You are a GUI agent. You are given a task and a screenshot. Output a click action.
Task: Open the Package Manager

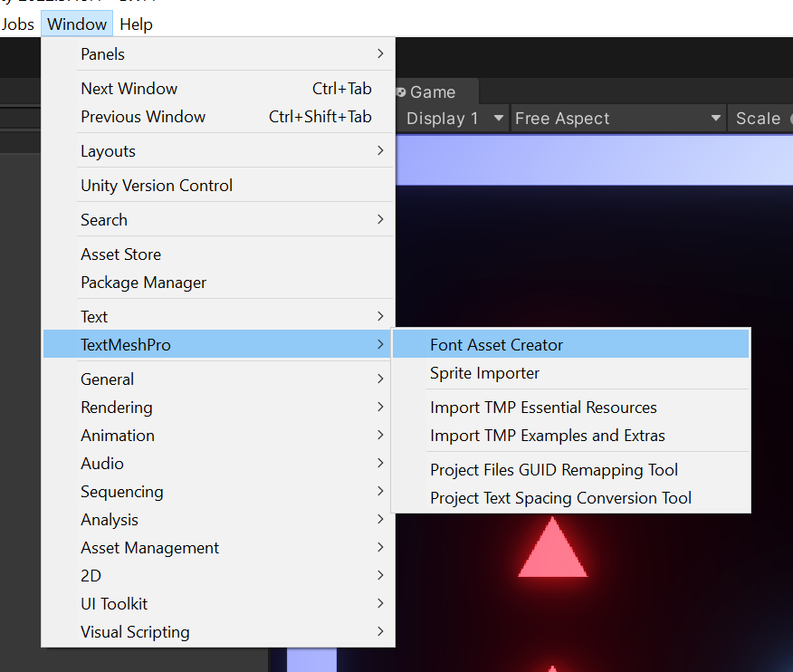pos(217,283)
